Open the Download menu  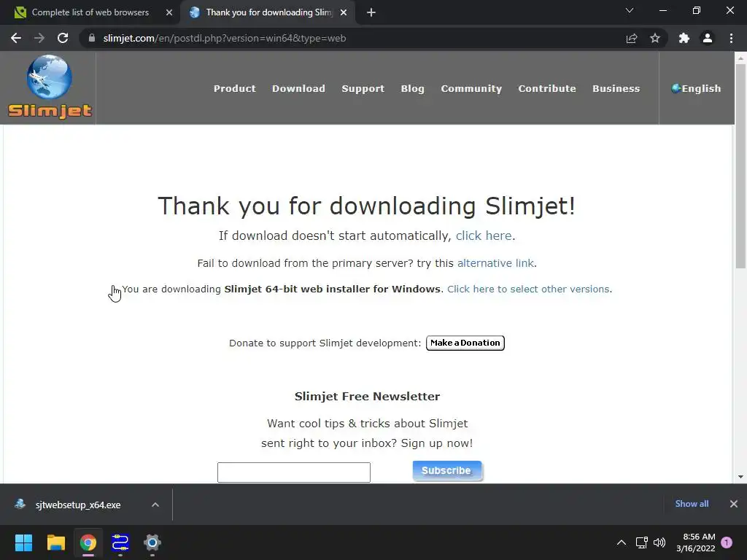[298, 88]
